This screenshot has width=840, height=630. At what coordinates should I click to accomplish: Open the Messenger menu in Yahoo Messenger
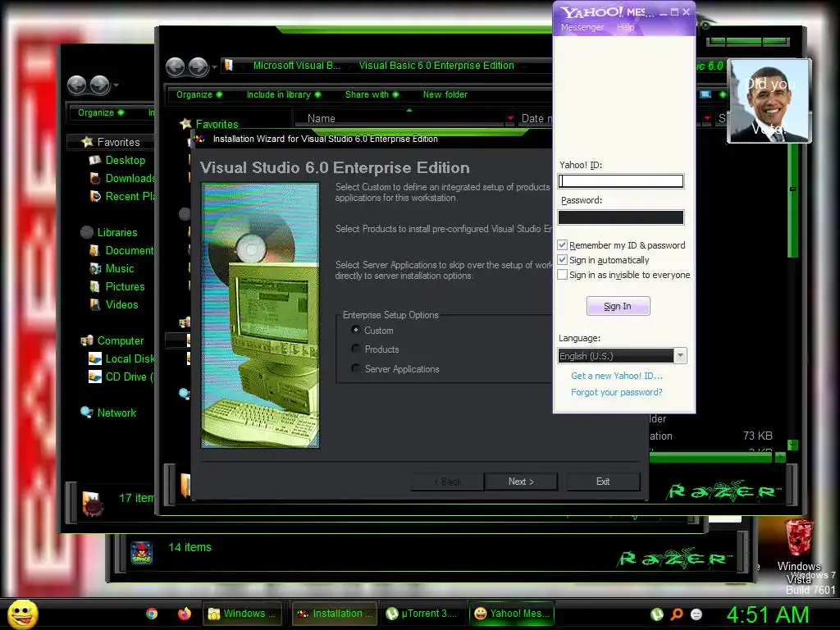582,27
